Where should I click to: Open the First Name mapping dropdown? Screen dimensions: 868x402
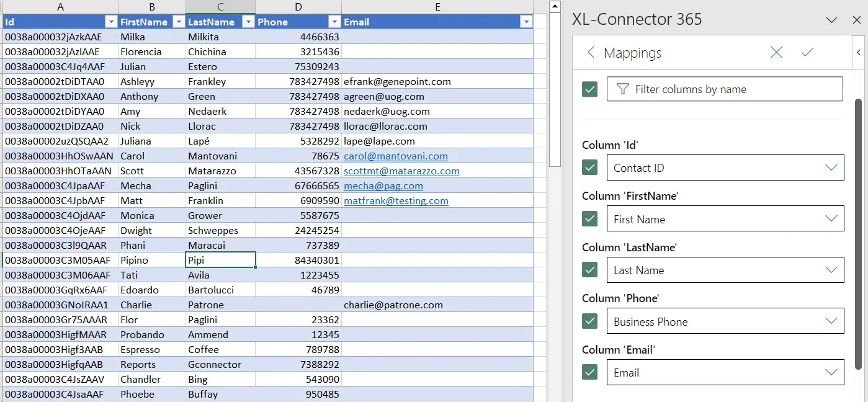[831, 219]
